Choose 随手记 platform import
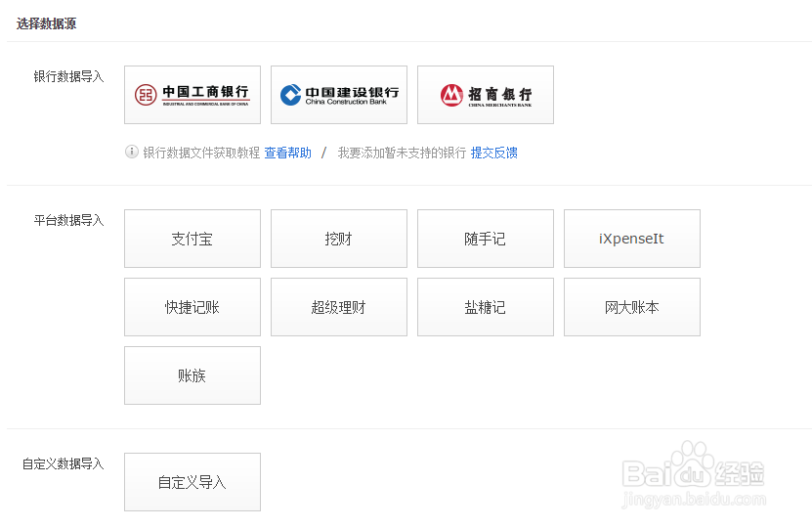The image size is (812, 528). [486, 239]
